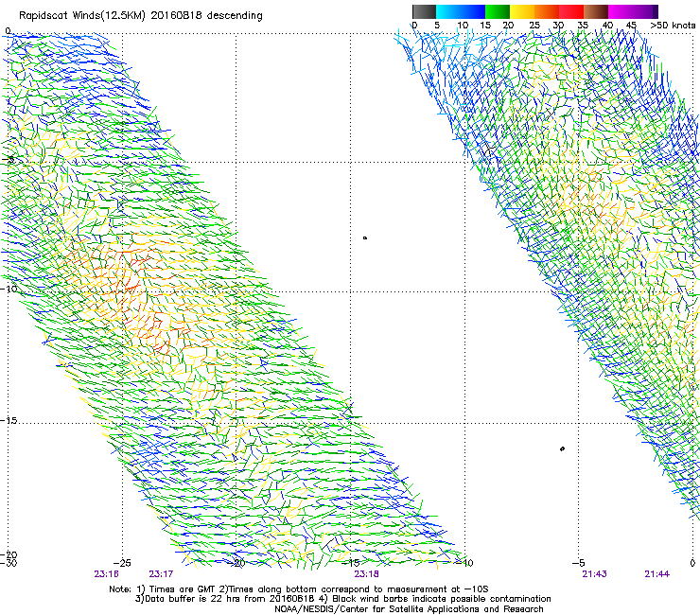
Task: Click the "0" longitude label at bottom right
Action: [x=692, y=563]
